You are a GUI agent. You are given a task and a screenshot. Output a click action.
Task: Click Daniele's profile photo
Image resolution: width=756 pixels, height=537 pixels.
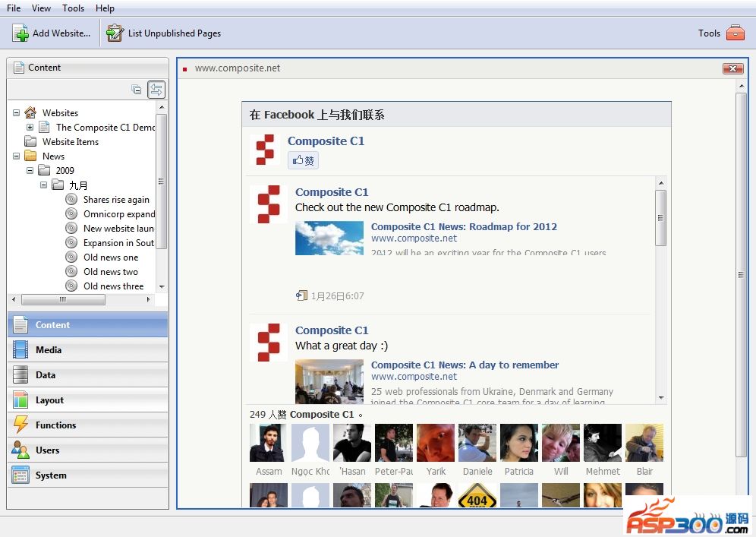477,443
